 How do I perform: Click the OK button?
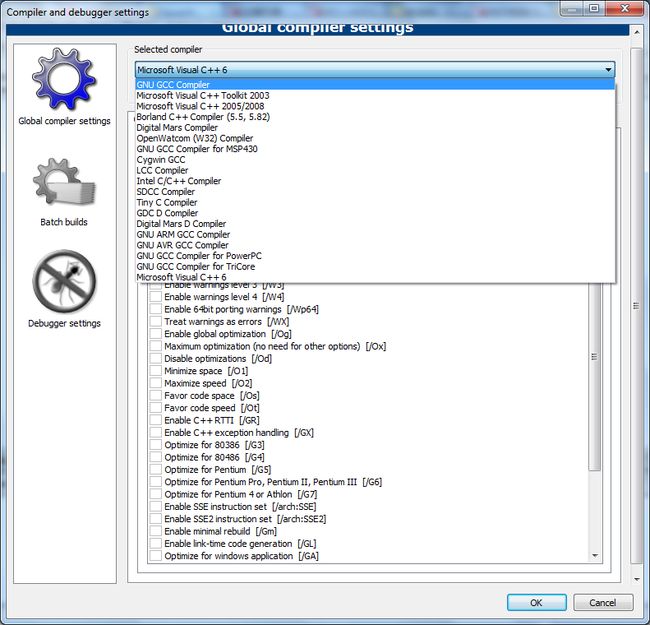[x=536, y=603]
